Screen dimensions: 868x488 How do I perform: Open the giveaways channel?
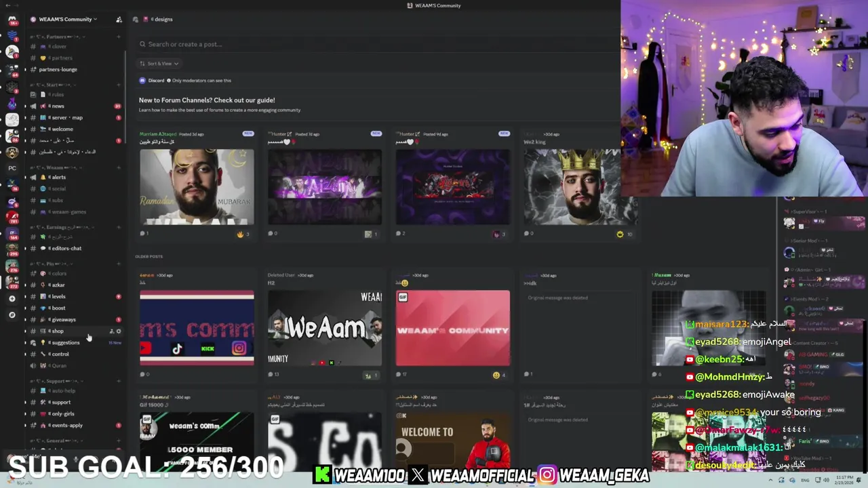click(x=75, y=319)
